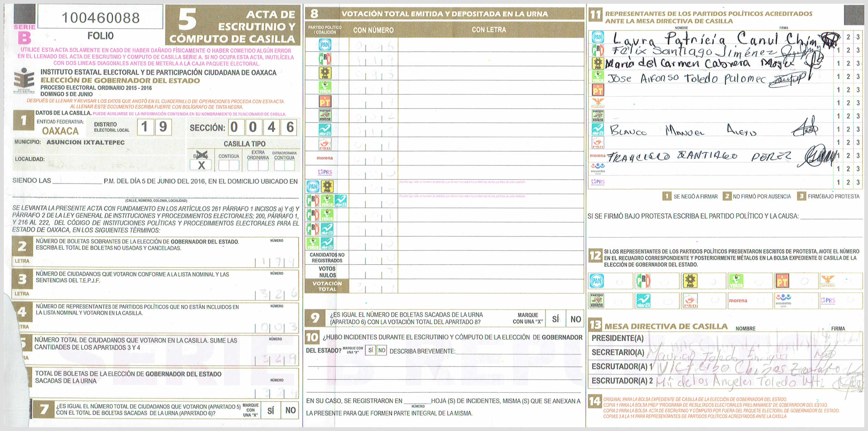Click the marked Básica casilla tipo checkbox
This screenshot has width=868, height=431.
(201, 165)
